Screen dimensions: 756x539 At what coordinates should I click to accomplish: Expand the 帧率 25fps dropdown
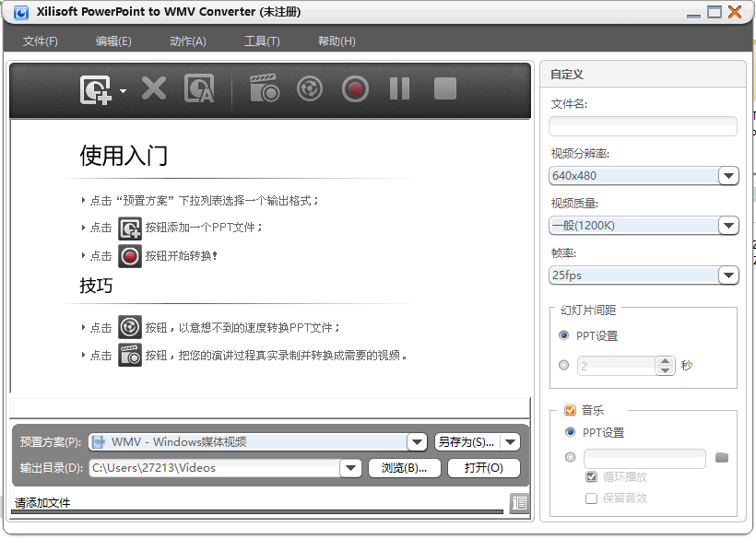(x=728, y=275)
